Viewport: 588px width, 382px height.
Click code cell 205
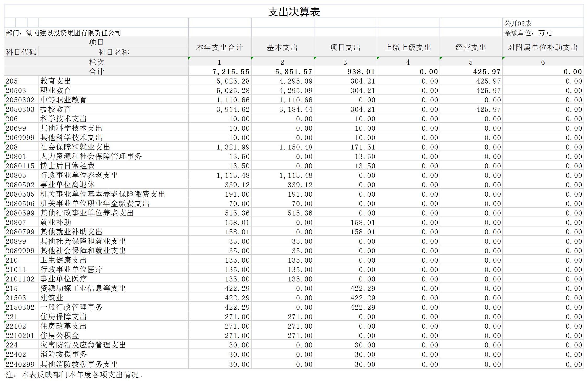pos(21,81)
